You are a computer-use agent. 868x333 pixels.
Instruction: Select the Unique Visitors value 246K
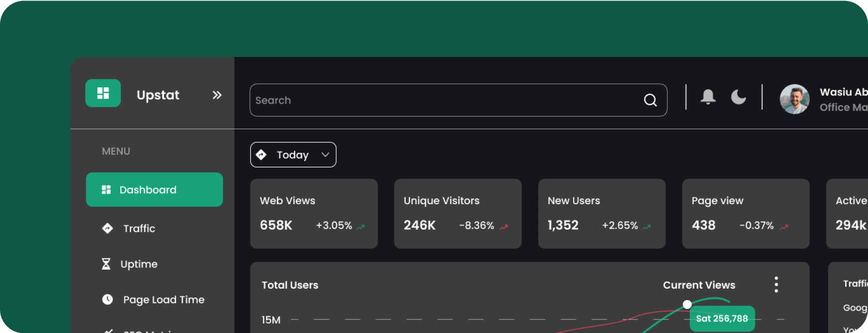point(420,226)
